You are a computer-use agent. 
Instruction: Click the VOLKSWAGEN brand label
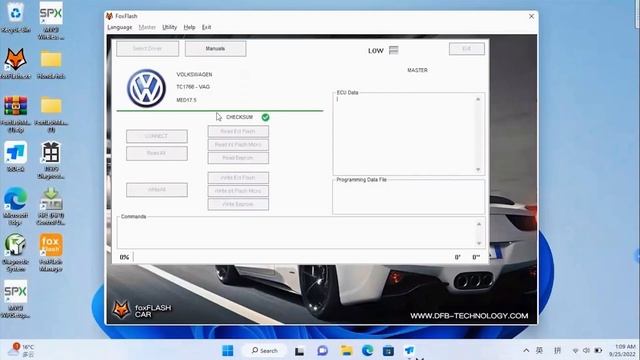pos(194,75)
